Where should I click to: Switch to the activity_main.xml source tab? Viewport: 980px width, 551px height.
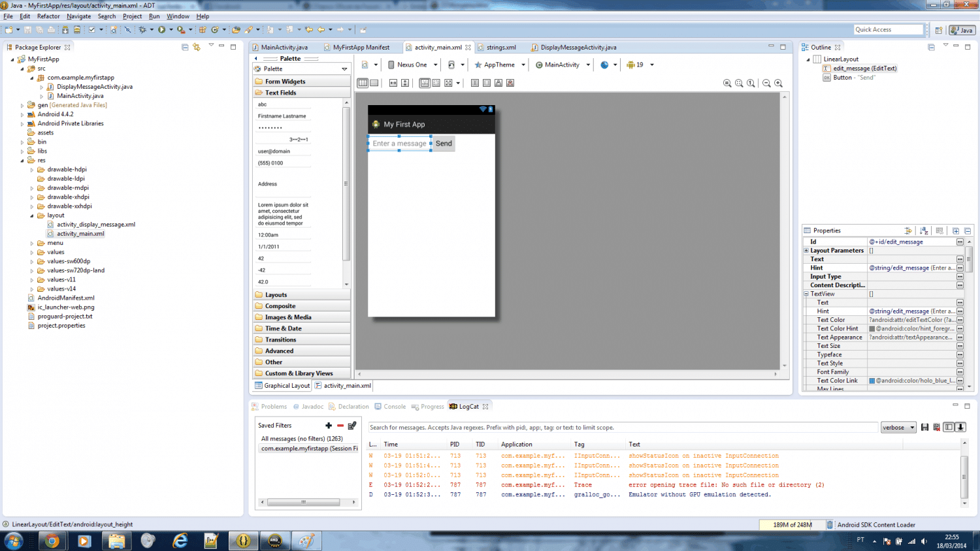(343, 386)
